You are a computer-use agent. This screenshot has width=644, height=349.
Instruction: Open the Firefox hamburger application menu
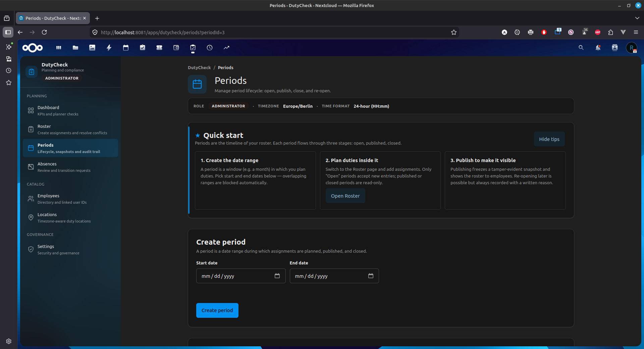(x=636, y=32)
